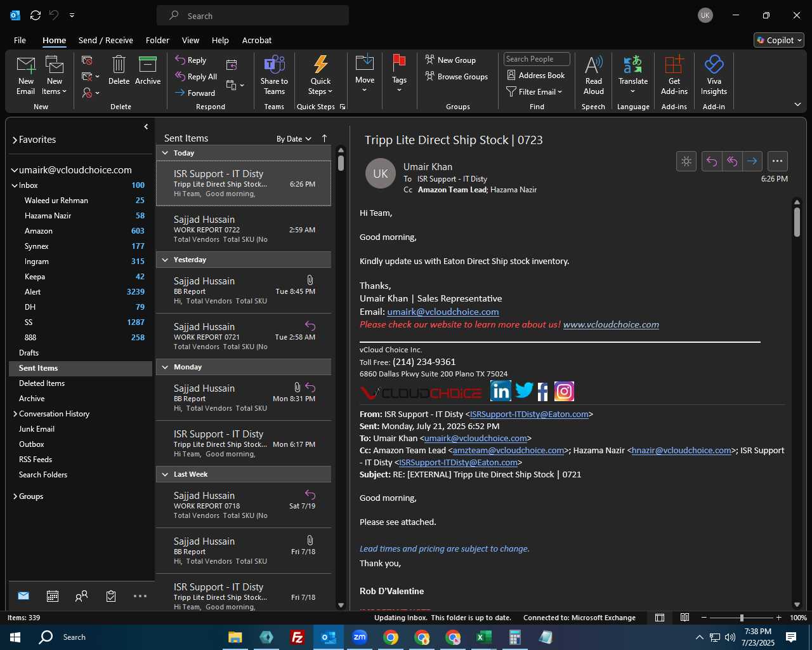Open the Tags dropdown
Screen dimensions: 812x650
click(x=399, y=85)
